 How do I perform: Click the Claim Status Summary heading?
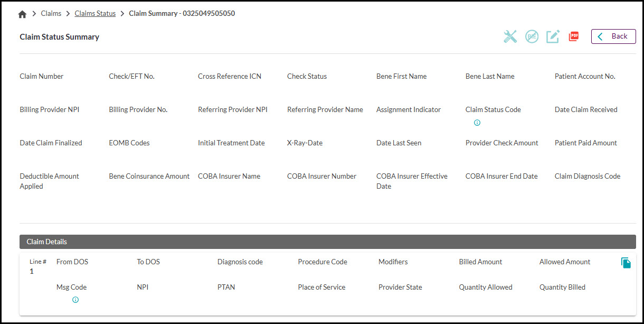pyautogui.click(x=59, y=37)
